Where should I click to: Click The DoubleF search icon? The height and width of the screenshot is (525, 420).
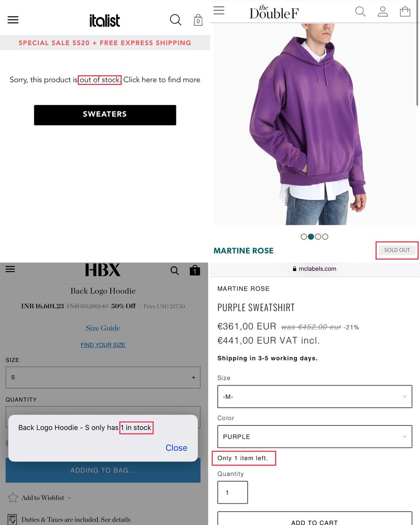click(x=360, y=11)
